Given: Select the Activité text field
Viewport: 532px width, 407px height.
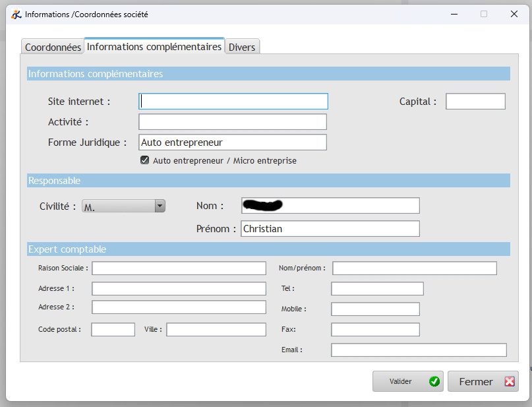Looking at the screenshot, I should tap(233, 122).
